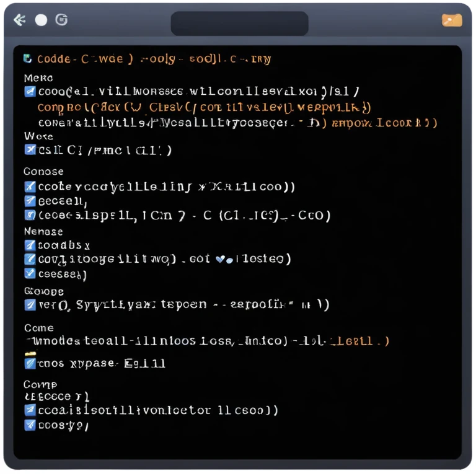The width and height of the screenshot is (476, 476).
Task: Click the "tepoen" word in the Groope row
Action: pos(183,304)
